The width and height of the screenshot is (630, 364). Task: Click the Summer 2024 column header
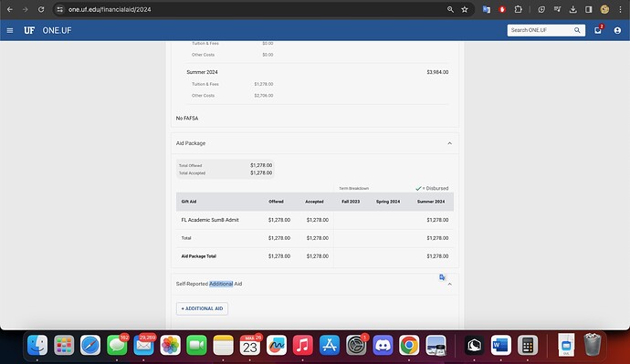coord(431,202)
